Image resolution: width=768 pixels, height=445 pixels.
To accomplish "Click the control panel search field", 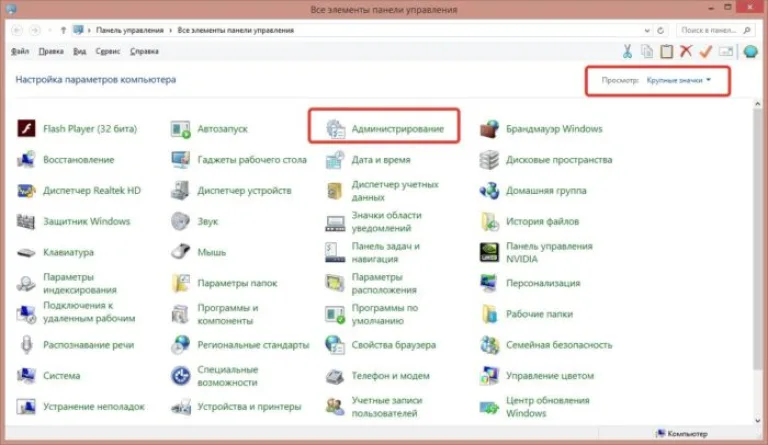I will [715, 30].
